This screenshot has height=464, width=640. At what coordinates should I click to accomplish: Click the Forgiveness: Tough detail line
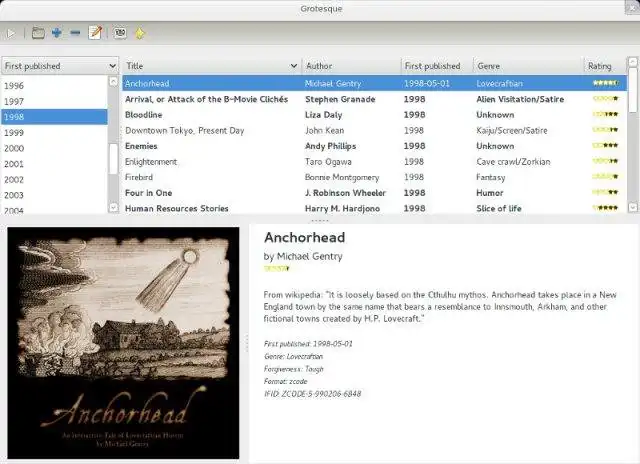click(x=293, y=369)
